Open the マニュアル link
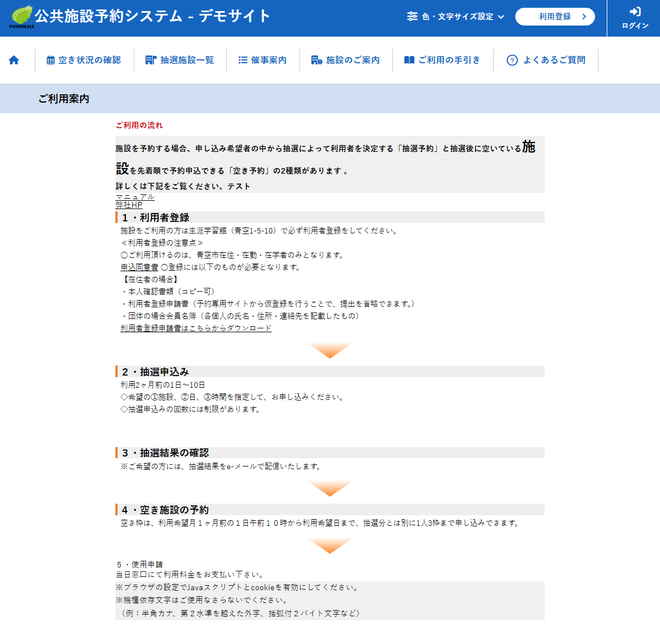 [135, 197]
